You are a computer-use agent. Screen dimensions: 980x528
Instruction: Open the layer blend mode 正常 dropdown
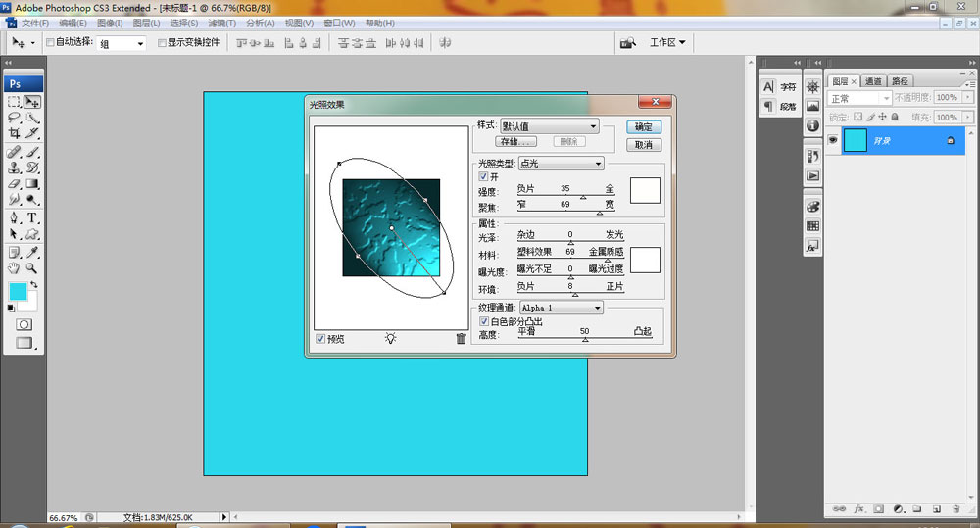tap(859, 98)
